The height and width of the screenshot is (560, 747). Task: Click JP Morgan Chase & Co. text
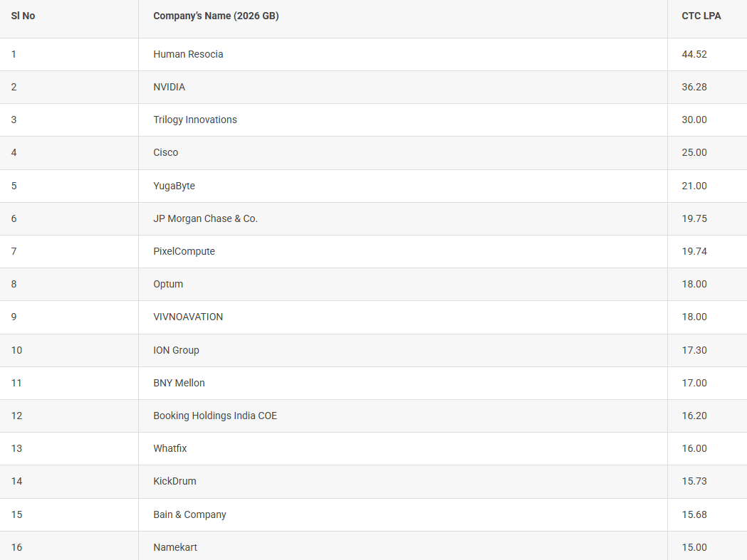coord(205,218)
